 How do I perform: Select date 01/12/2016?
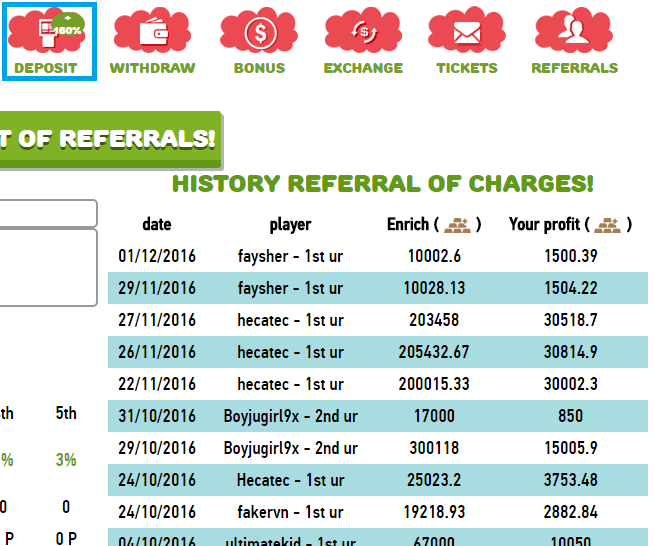pyautogui.click(x=157, y=256)
